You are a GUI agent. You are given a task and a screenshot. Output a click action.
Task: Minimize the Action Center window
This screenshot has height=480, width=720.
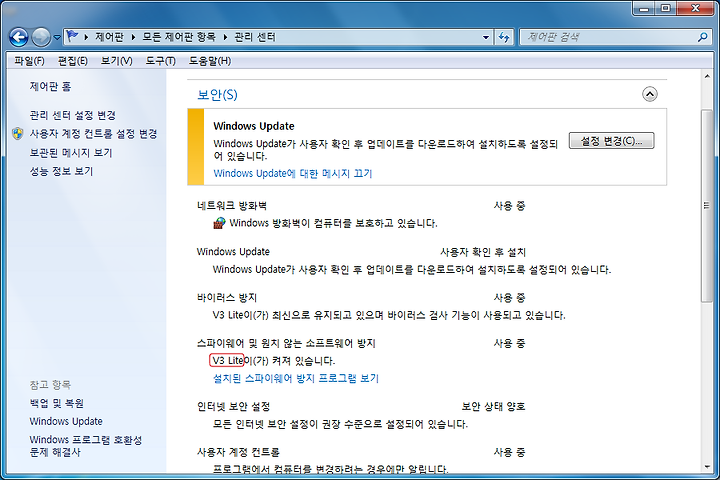point(643,8)
